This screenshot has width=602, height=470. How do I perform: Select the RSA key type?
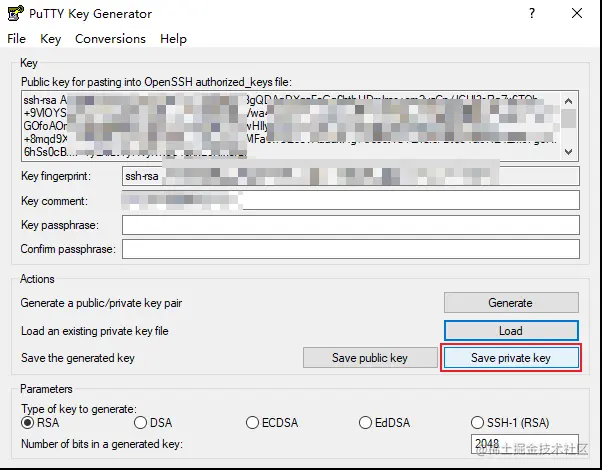click(x=40, y=423)
